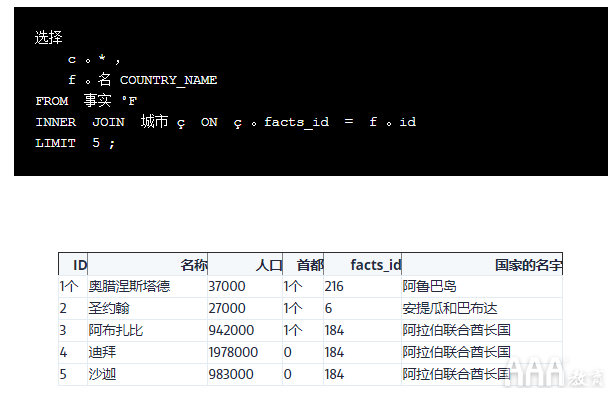Click the facts_id column header

(x=363, y=265)
